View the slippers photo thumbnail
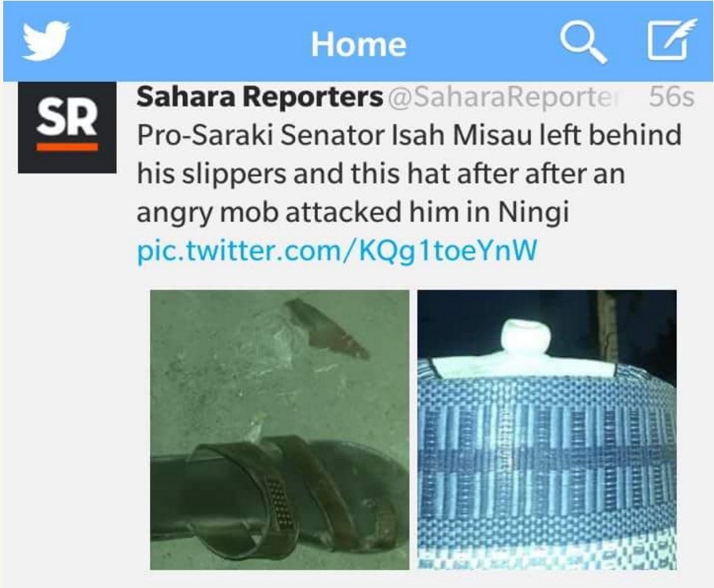 [279, 429]
